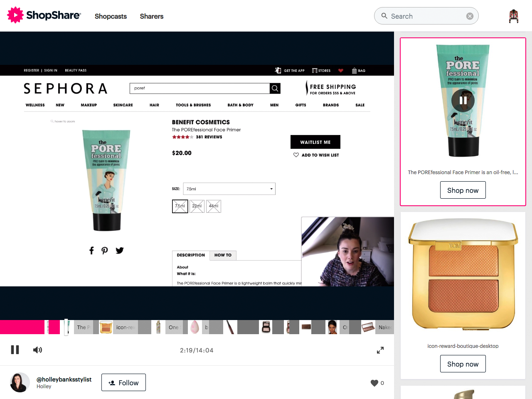Shop now for the POREfessional Face Primer
The width and height of the screenshot is (532, 399).
(x=463, y=190)
